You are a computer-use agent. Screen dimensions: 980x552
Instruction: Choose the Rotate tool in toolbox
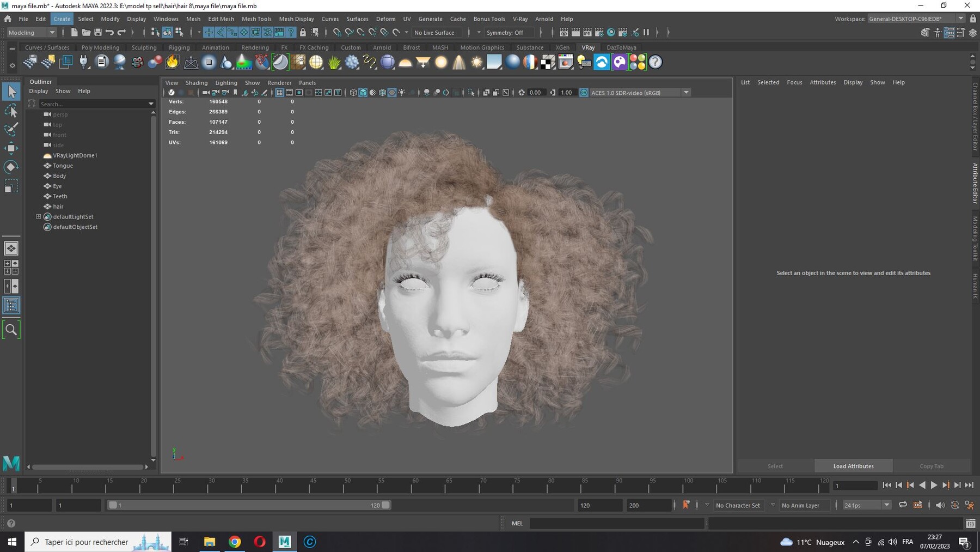point(11,167)
